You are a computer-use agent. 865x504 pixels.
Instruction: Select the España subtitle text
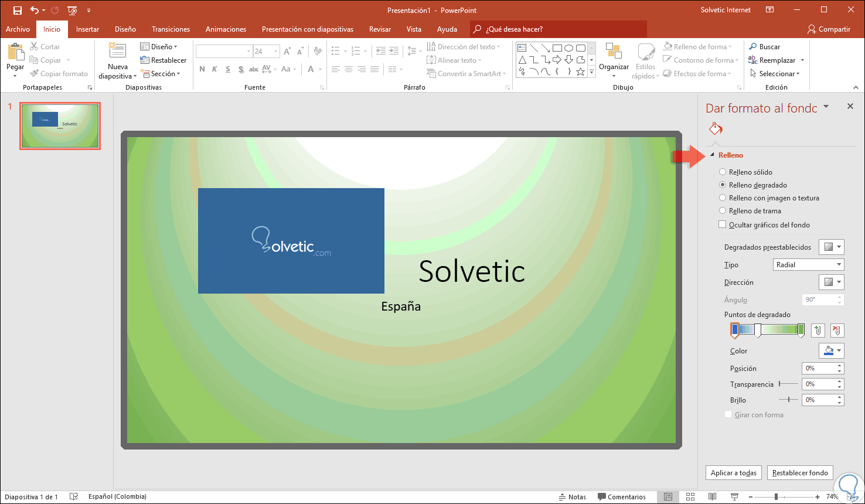coord(401,307)
